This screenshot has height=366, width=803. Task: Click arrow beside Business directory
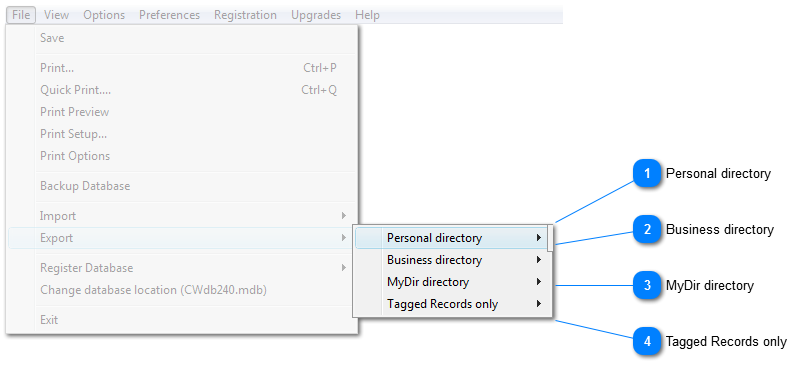point(539,260)
